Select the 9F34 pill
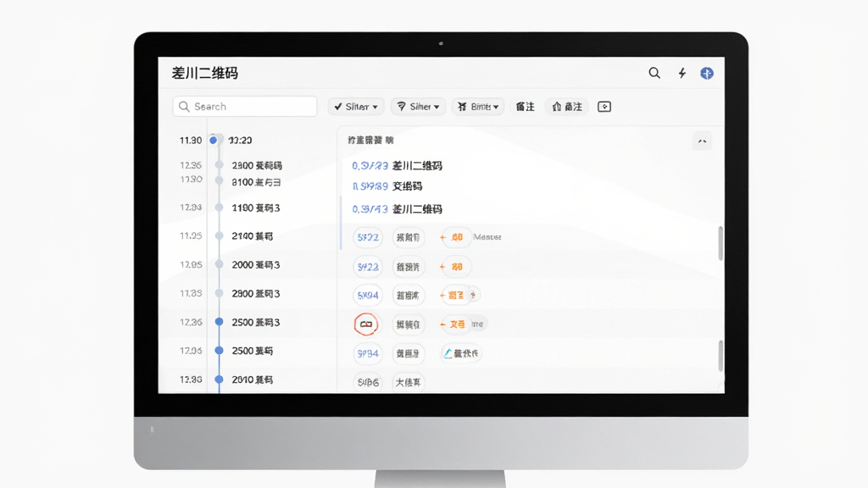Viewport: 868px width, 488px height. tap(368, 353)
